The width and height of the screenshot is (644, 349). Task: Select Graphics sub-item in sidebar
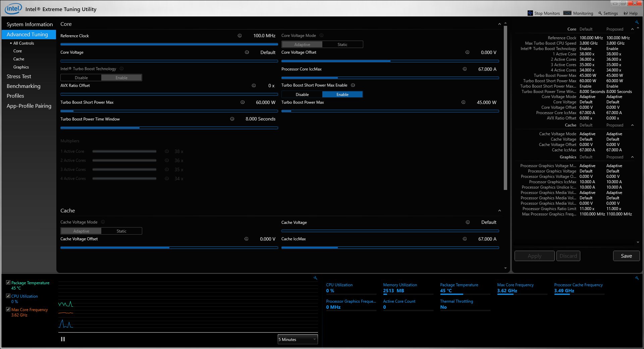tap(21, 67)
